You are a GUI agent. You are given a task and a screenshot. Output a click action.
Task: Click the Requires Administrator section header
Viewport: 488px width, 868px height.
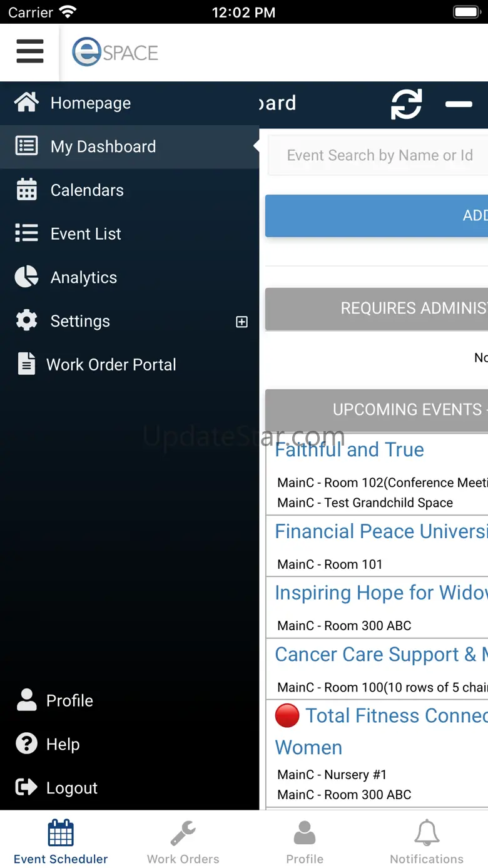pyautogui.click(x=377, y=309)
